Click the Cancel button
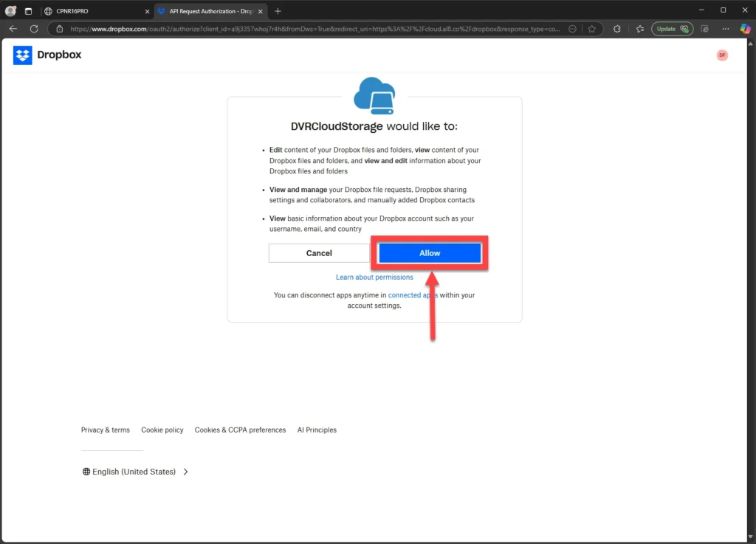This screenshot has width=756, height=544. tap(319, 253)
